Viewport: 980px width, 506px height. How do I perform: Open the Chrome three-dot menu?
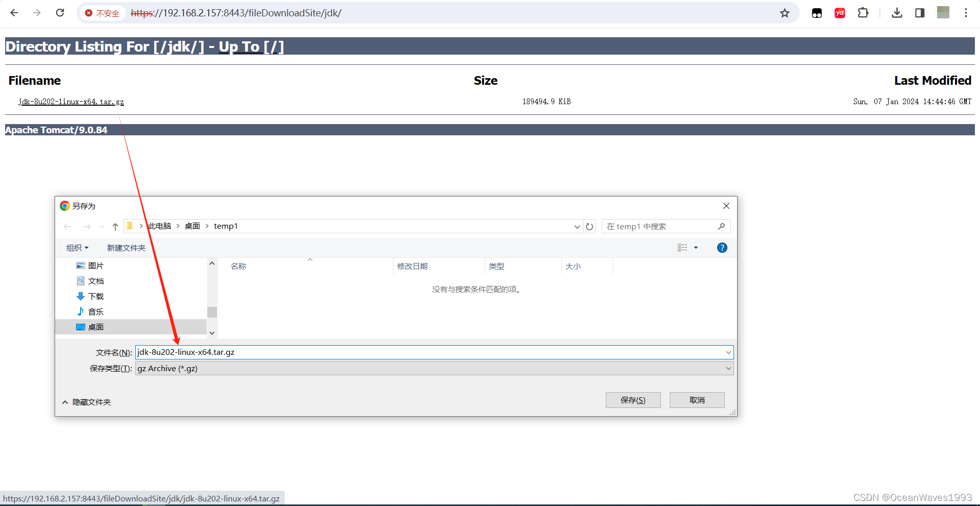966,13
